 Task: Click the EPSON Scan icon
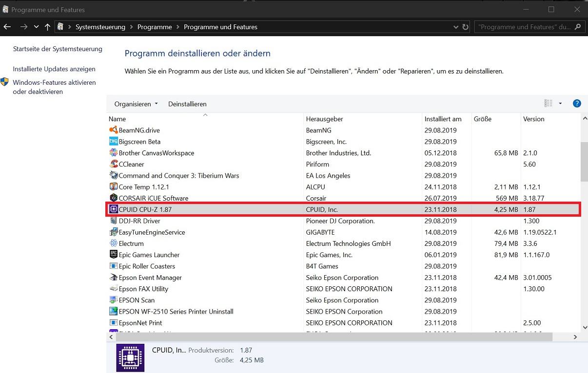113,300
